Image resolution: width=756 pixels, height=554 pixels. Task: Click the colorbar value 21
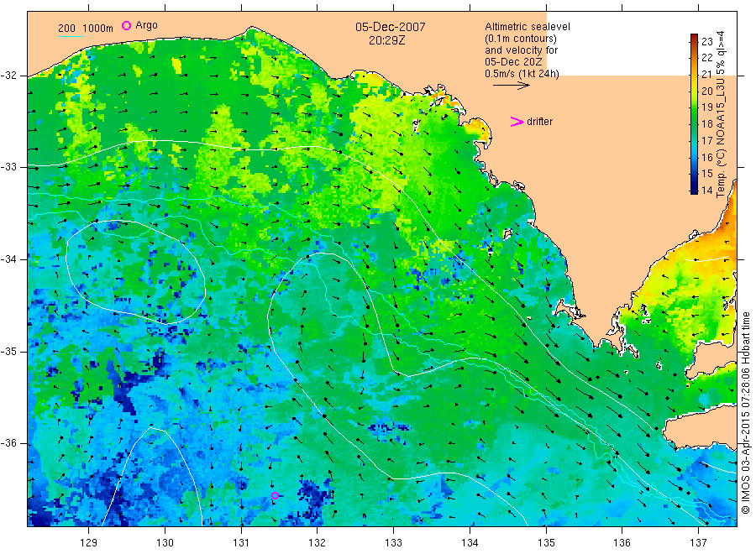click(706, 74)
